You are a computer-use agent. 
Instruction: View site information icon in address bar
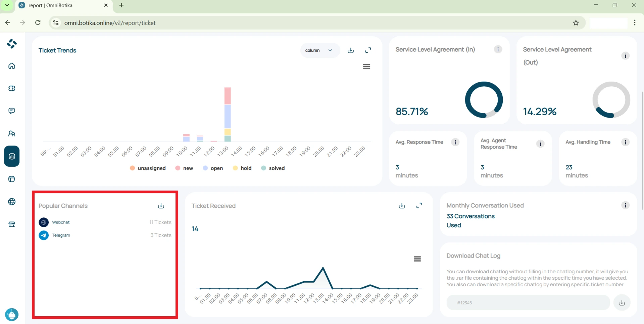56,23
